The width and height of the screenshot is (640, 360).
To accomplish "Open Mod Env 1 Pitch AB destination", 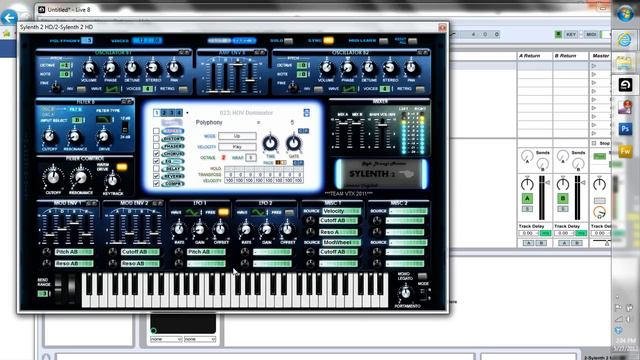I will pyautogui.click(x=74, y=252).
